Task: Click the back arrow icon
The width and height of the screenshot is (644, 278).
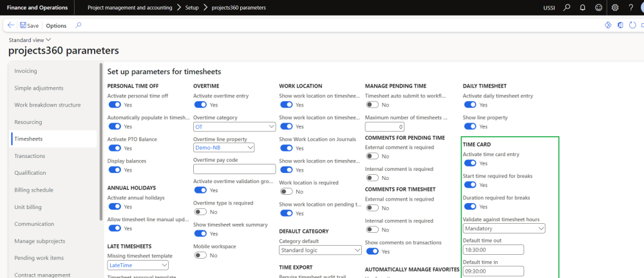Action: tap(11, 26)
